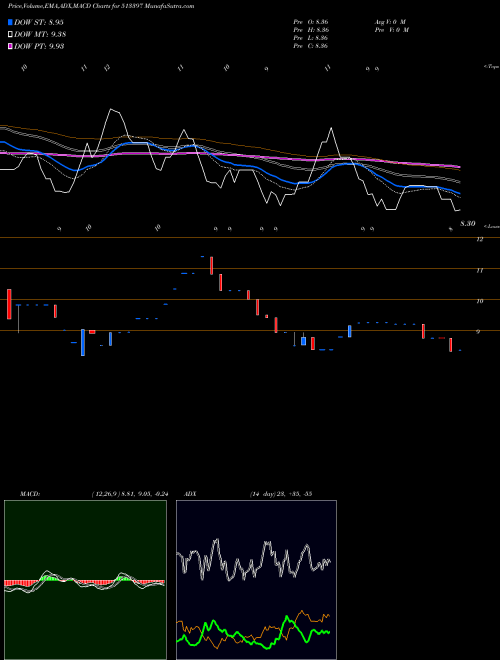The width and height of the screenshot is (500, 660).
Task: Click the tallest blue candlestick below 9
Action: [83, 342]
